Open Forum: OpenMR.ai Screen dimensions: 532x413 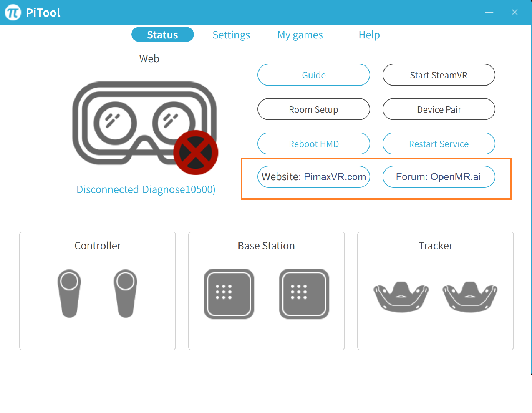point(439,176)
